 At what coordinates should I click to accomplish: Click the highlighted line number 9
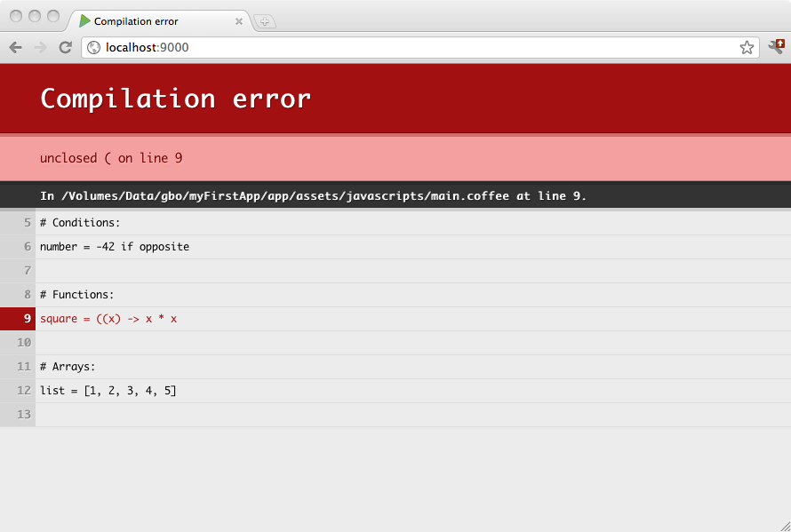click(x=18, y=318)
